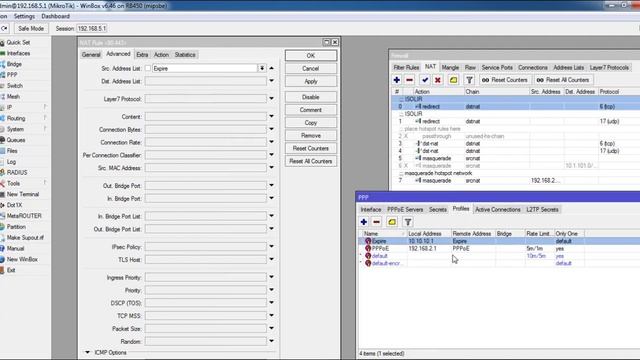Expand the Dst. Address List field

271,81
